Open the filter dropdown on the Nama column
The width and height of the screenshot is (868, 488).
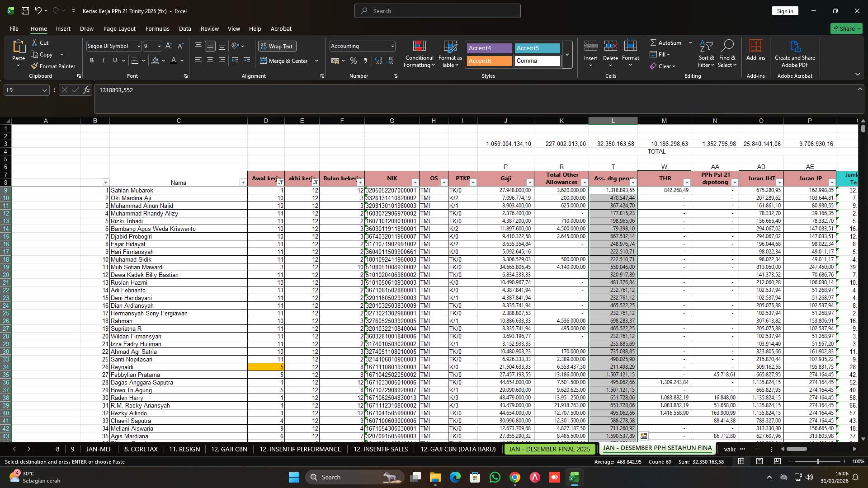[x=243, y=182]
